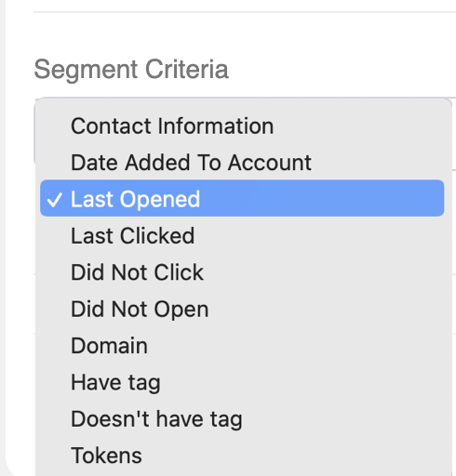Choose Tokens from the criteria list
Viewport: 456px width, 476px height.
pos(242,456)
